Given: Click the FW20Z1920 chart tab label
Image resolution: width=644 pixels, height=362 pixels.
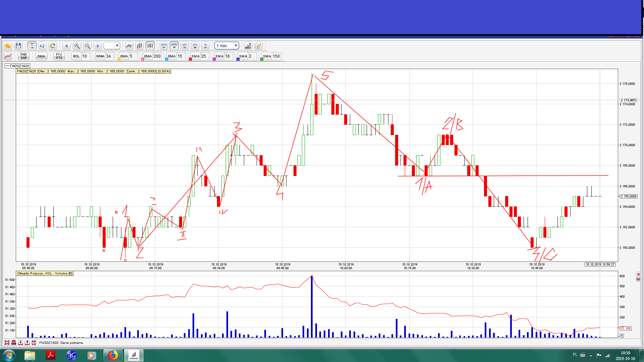Looking at the screenshot, I should (x=18, y=66).
